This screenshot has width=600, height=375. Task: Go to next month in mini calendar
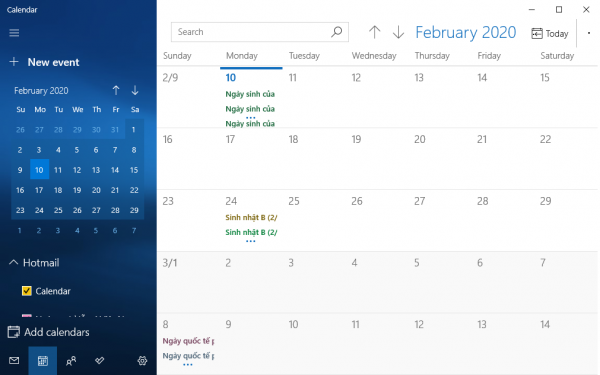click(135, 90)
